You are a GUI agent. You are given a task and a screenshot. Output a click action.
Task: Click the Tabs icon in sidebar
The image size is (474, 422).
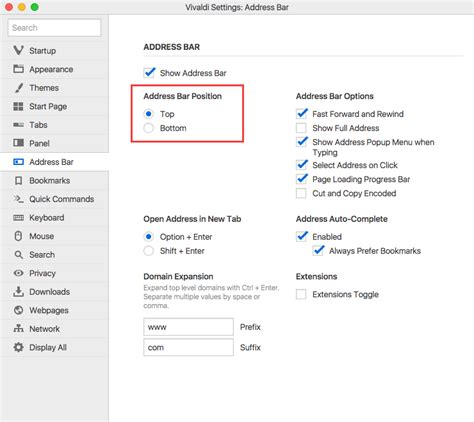pyautogui.click(x=18, y=125)
